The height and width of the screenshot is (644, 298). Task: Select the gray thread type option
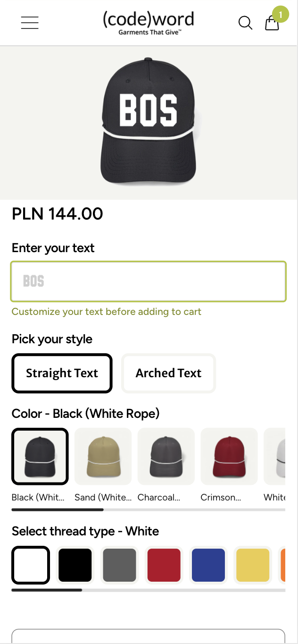pyautogui.click(x=119, y=565)
